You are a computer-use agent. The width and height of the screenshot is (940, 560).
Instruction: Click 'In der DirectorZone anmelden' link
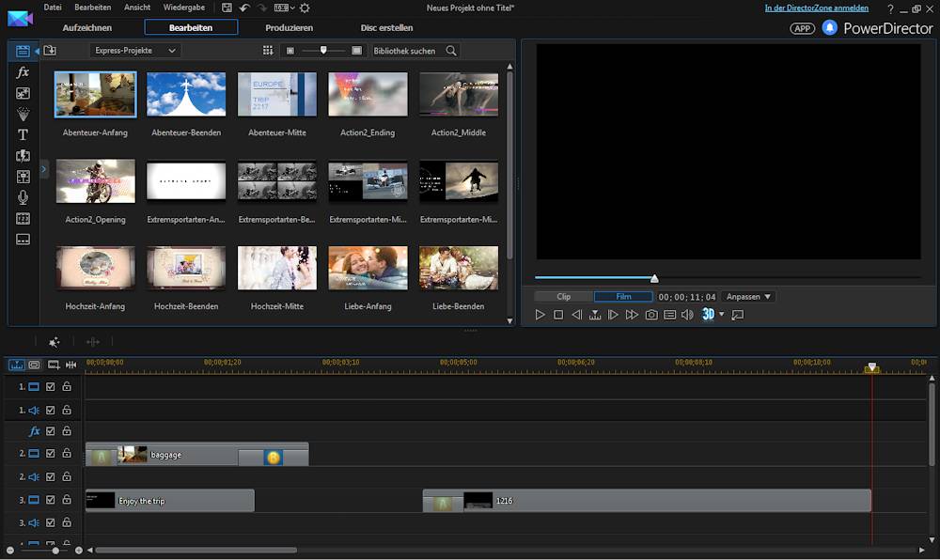pyautogui.click(x=816, y=8)
